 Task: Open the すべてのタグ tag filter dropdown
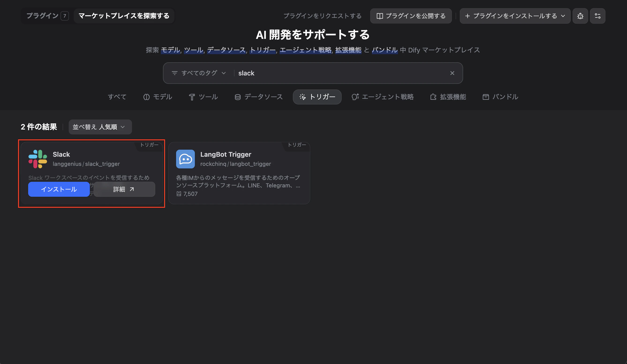click(199, 73)
